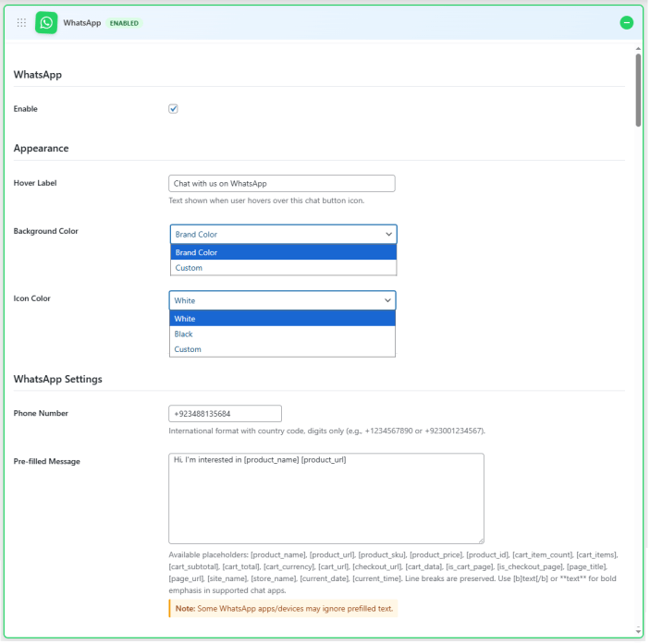Click the green WhatsApp logo icon
This screenshot has width=650, height=644.
46,23
